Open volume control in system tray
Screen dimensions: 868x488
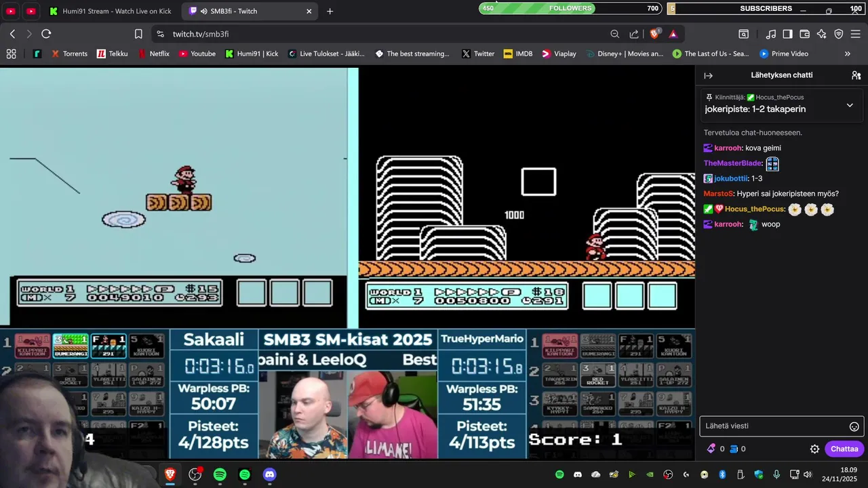coord(809,474)
